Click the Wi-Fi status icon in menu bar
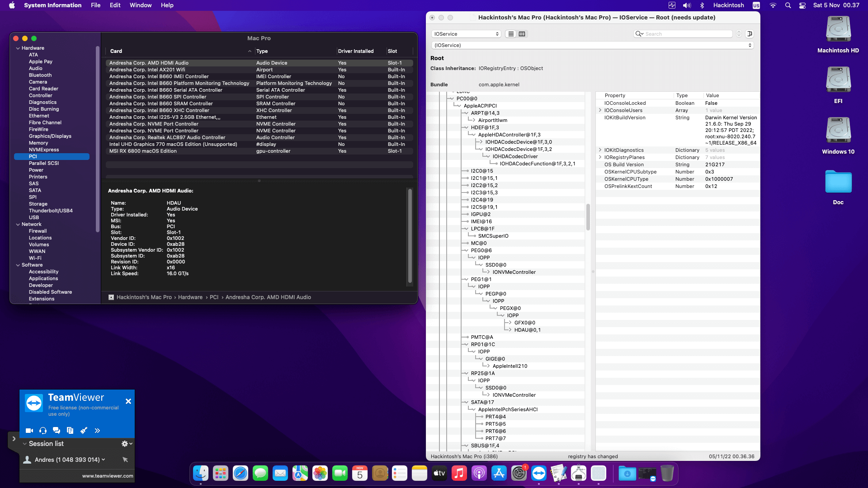Viewport: 868px width, 488px height. coord(773,5)
